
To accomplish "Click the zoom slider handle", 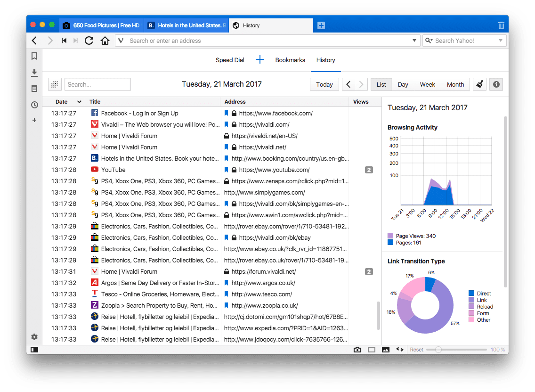I will click(x=438, y=349).
